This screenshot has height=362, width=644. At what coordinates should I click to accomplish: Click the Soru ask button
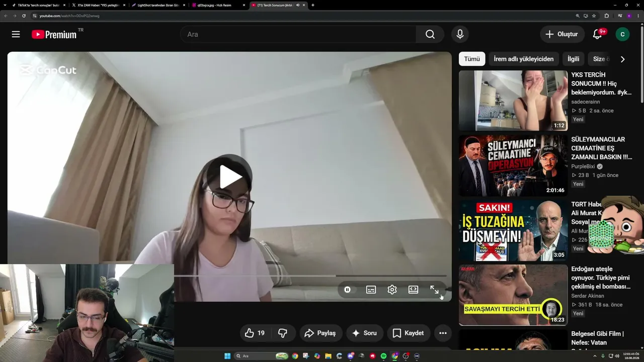[364, 333]
